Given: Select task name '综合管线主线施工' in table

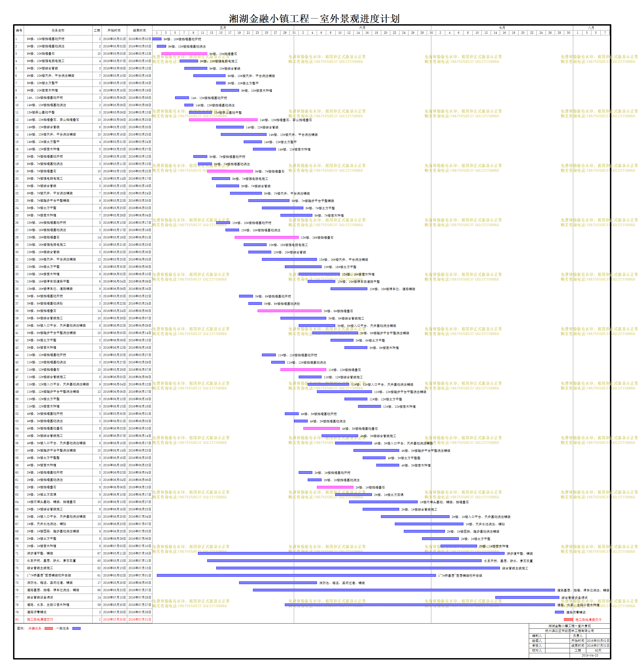Looking at the screenshot, I should coord(40,568).
